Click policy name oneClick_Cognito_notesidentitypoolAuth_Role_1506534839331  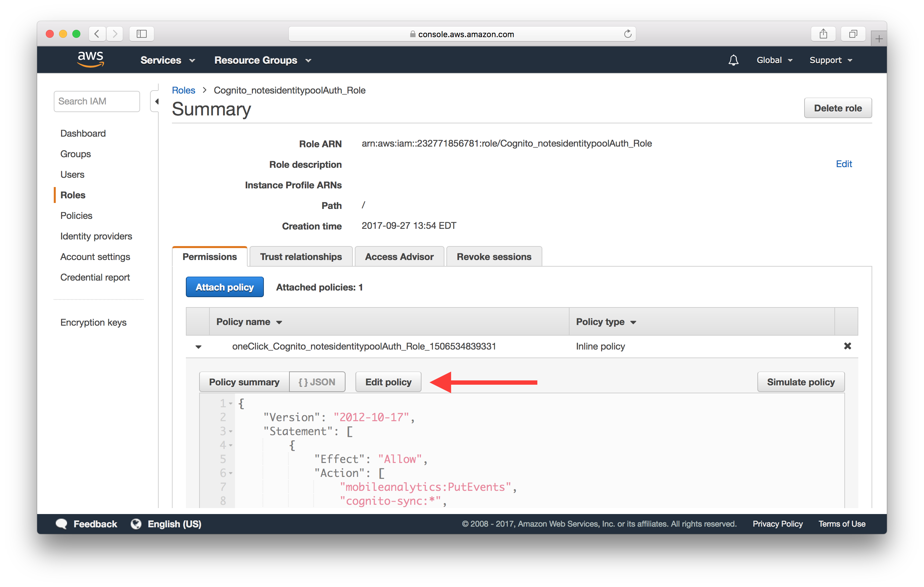click(364, 346)
